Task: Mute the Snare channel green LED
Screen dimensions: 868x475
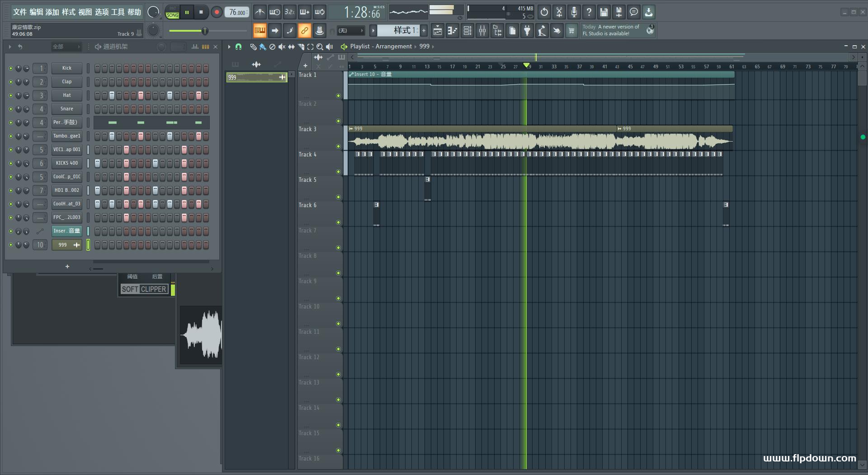Action: 11,109
